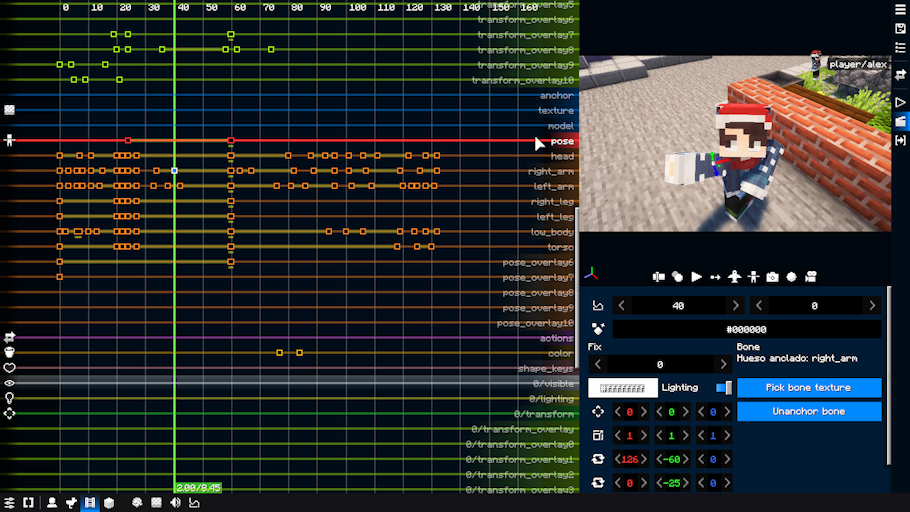
Task: Toggle the lightbulb icon on the lighting track
Action: pyautogui.click(x=10, y=398)
